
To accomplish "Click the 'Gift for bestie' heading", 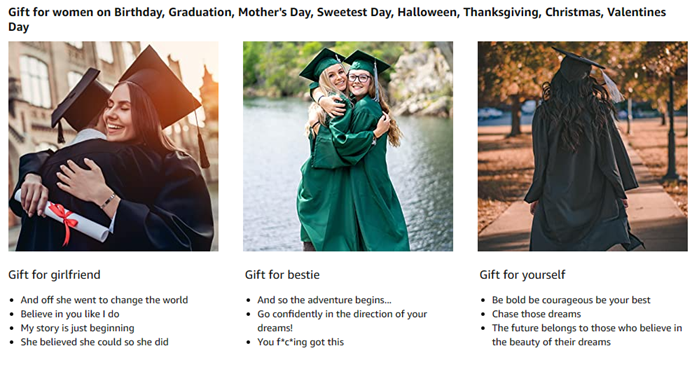I will coord(282,275).
